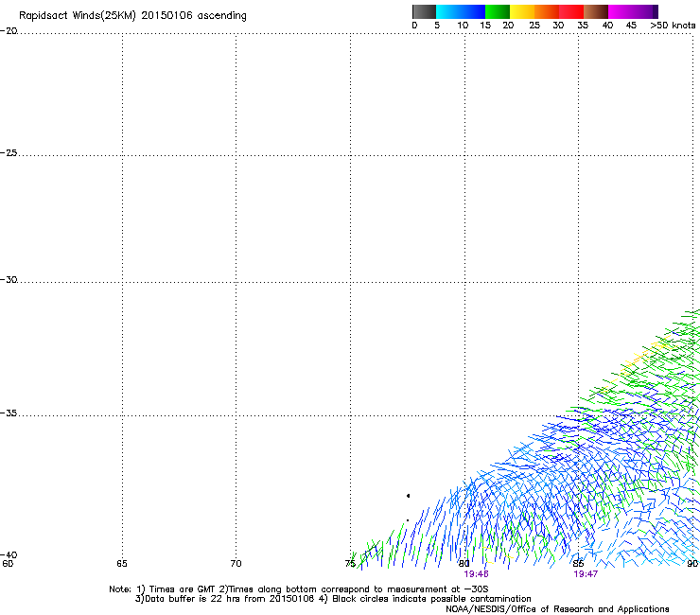Click the longitude label 85
Screen dimensions: 700x615
click(578, 564)
